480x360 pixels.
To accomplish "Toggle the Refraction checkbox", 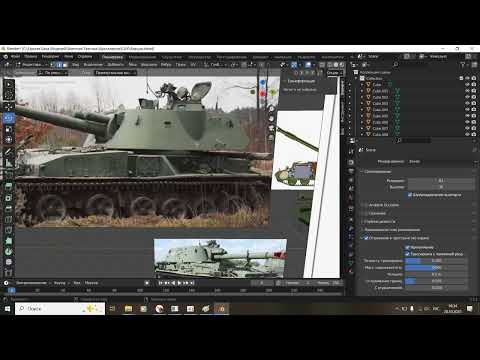I will 407,247.
